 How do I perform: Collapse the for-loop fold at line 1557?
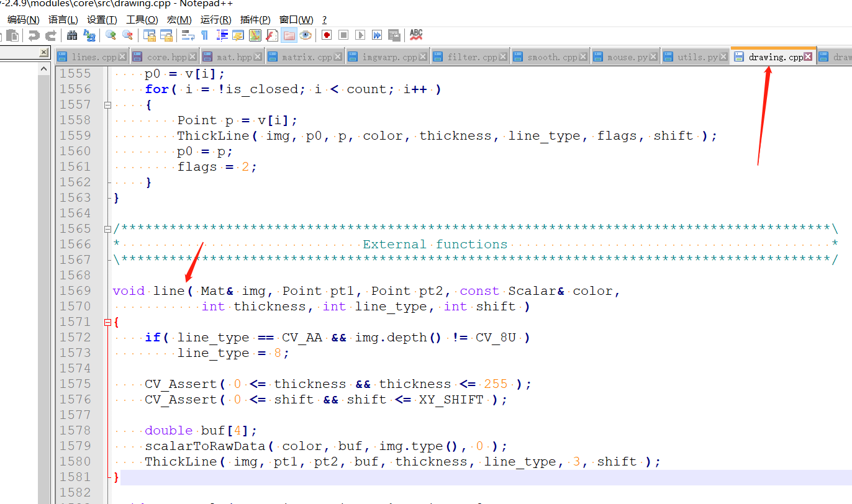107,104
